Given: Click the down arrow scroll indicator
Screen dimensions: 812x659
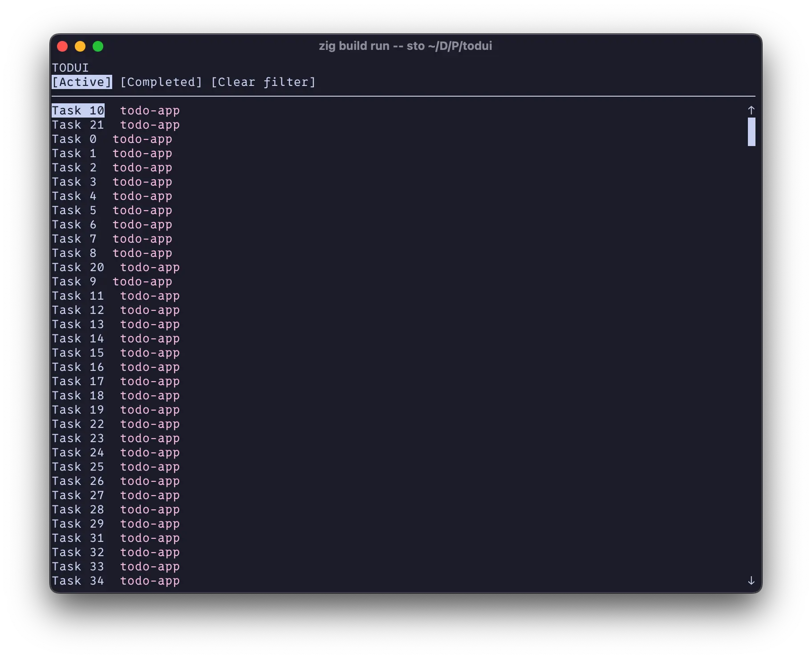Looking at the screenshot, I should (751, 580).
